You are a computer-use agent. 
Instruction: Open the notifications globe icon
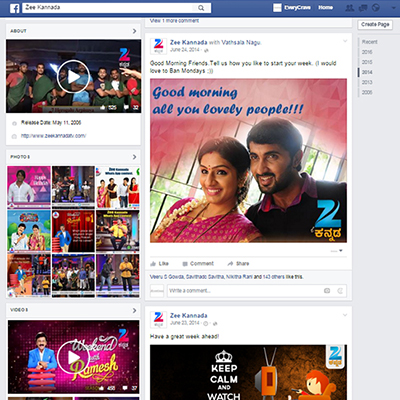click(x=376, y=8)
